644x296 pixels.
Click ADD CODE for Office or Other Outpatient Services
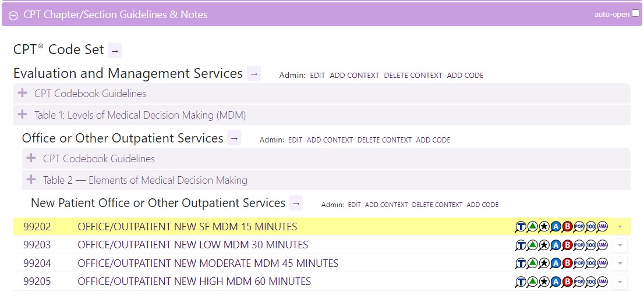tap(433, 140)
